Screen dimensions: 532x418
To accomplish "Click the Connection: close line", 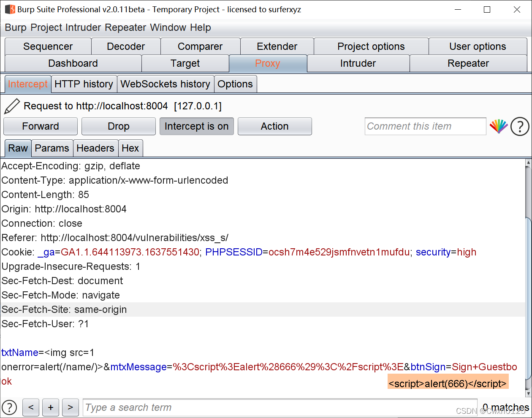I will (x=42, y=223).
